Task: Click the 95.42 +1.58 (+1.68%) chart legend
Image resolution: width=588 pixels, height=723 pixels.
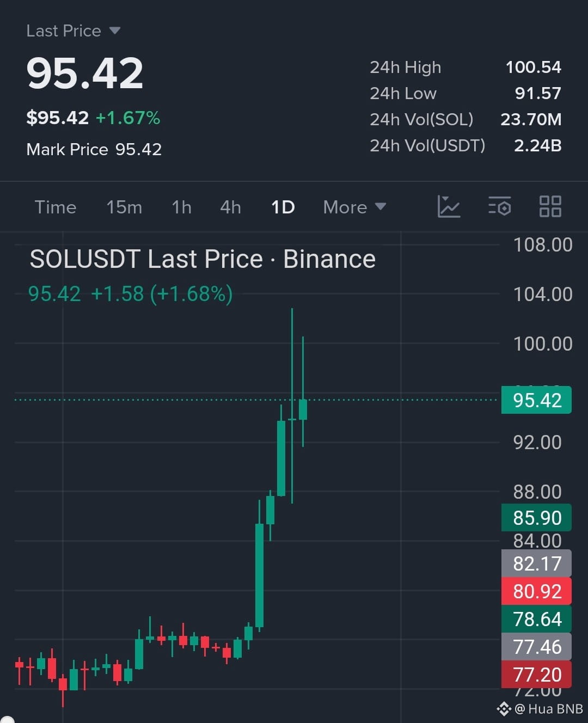Action: pyautogui.click(x=131, y=294)
